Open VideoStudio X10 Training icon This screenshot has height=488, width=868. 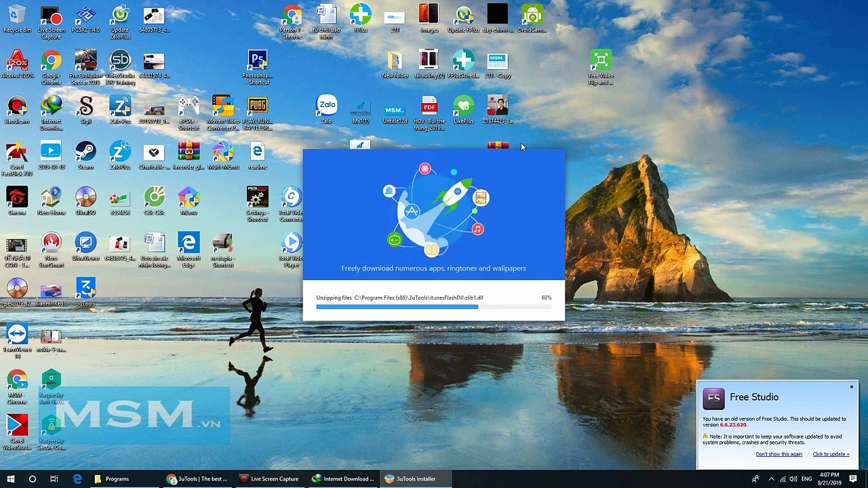coord(120,68)
